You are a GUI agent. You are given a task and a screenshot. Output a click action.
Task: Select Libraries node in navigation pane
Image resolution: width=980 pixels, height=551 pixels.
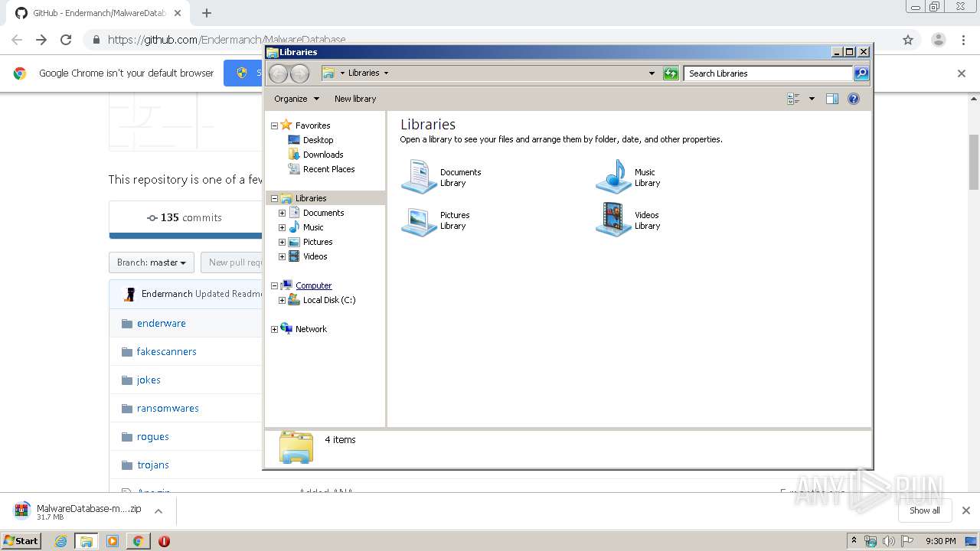pyautogui.click(x=311, y=198)
